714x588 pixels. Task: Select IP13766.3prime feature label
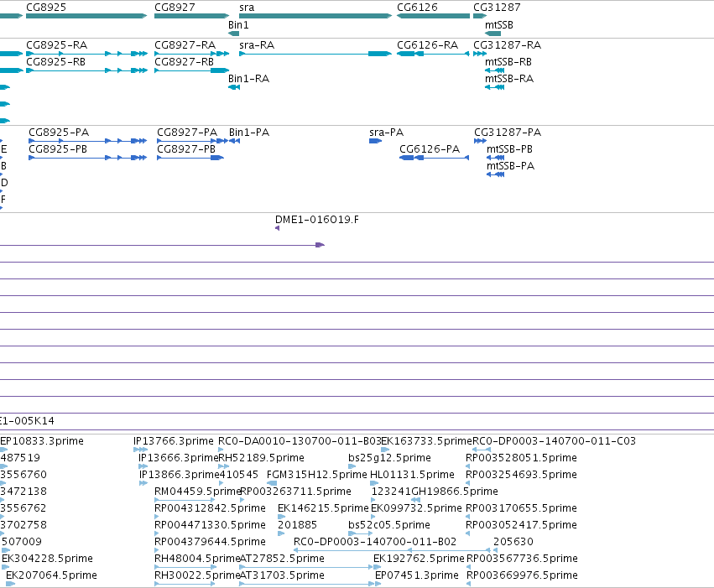click(174, 441)
